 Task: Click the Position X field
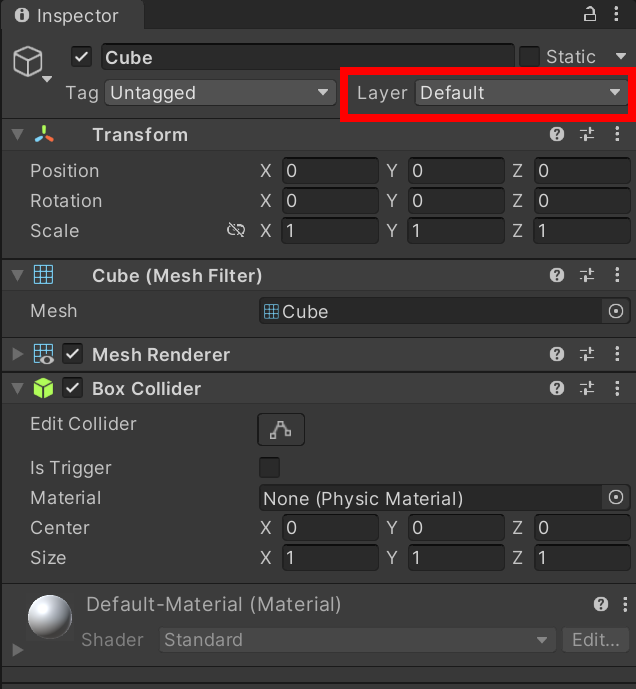pyautogui.click(x=330, y=170)
